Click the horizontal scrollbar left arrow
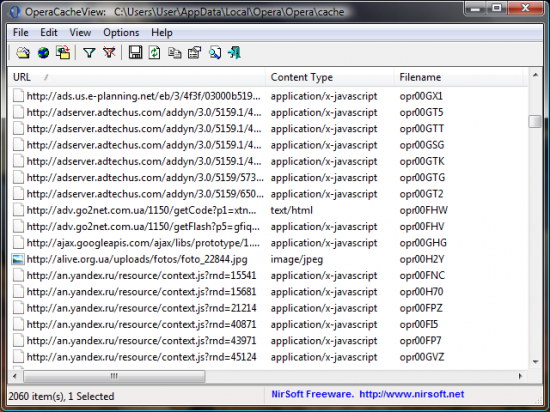This screenshot has height=412, width=550. 15,376
